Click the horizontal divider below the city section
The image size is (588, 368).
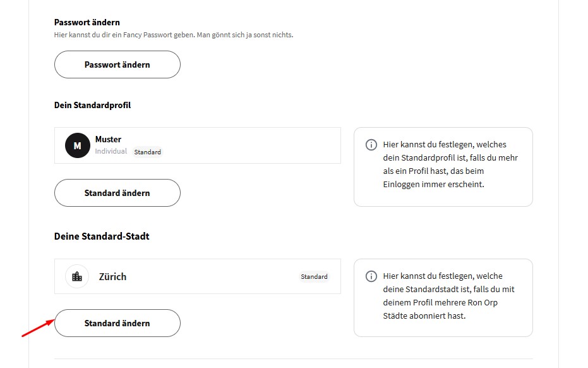pyautogui.click(x=294, y=359)
